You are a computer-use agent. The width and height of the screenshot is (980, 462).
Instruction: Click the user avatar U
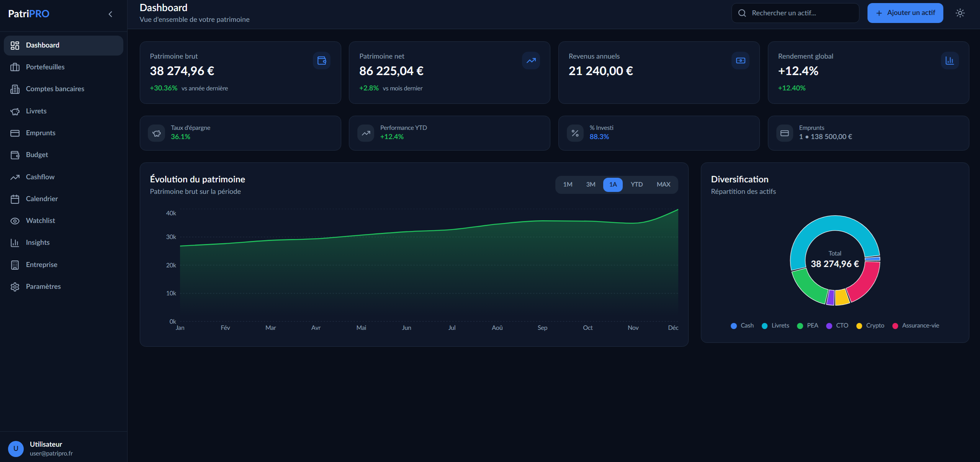click(16, 449)
